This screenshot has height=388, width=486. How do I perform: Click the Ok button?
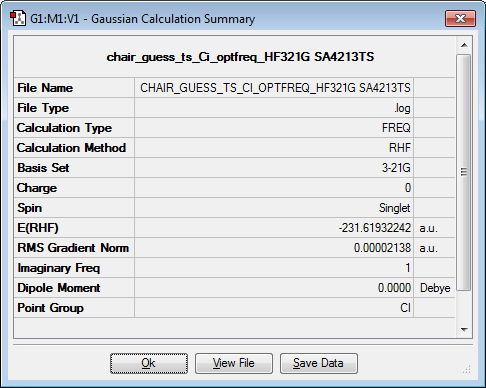[149, 363]
